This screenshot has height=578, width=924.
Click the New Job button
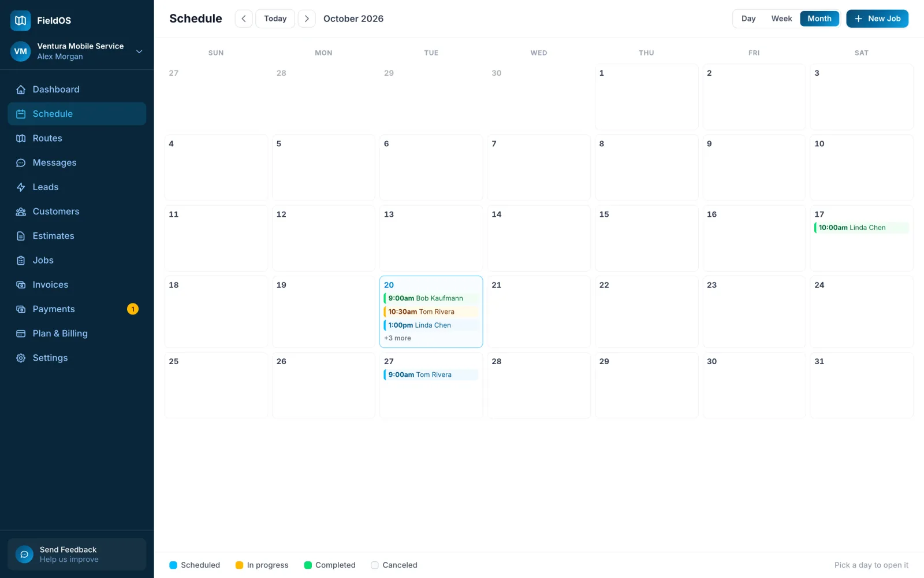pos(877,18)
